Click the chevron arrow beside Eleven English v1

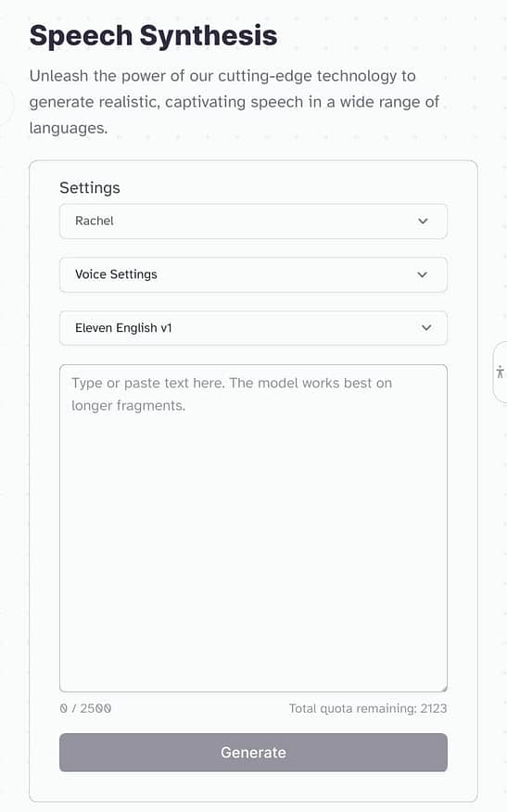click(426, 328)
